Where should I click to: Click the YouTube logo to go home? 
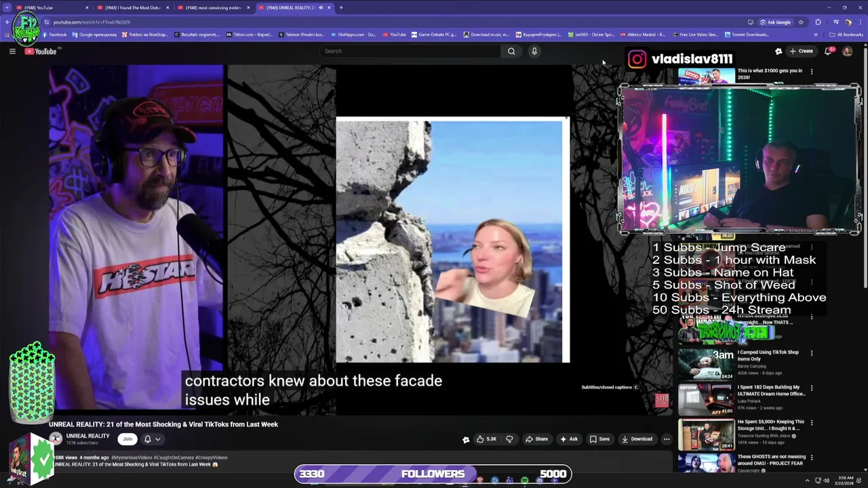pyautogui.click(x=42, y=52)
